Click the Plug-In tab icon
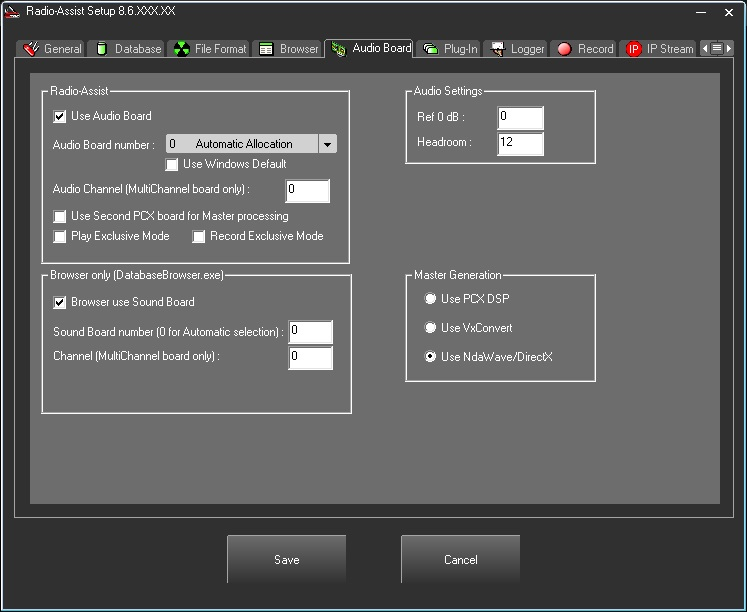The height and width of the screenshot is (612, 747). [x=430, y=49]
